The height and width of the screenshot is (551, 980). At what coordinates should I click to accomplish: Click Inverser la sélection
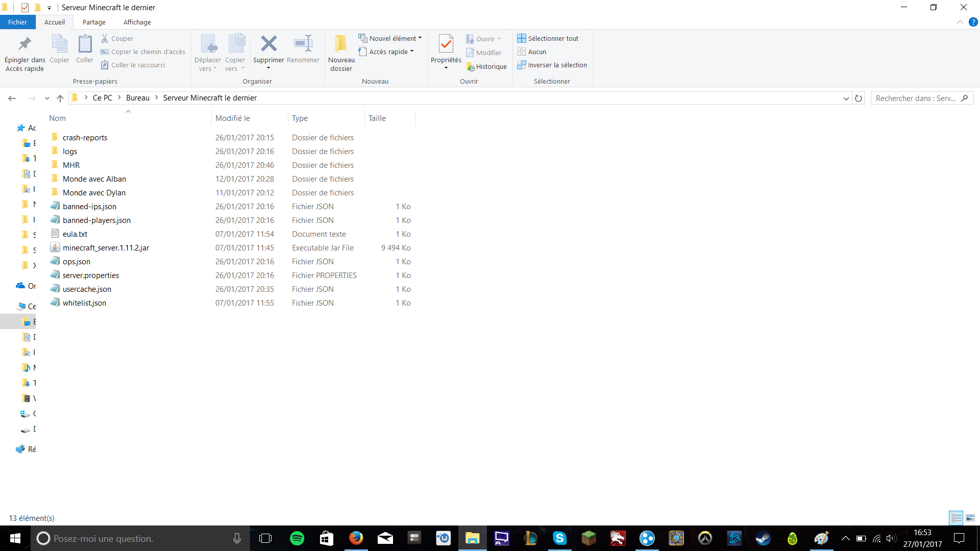click(552, 65)
